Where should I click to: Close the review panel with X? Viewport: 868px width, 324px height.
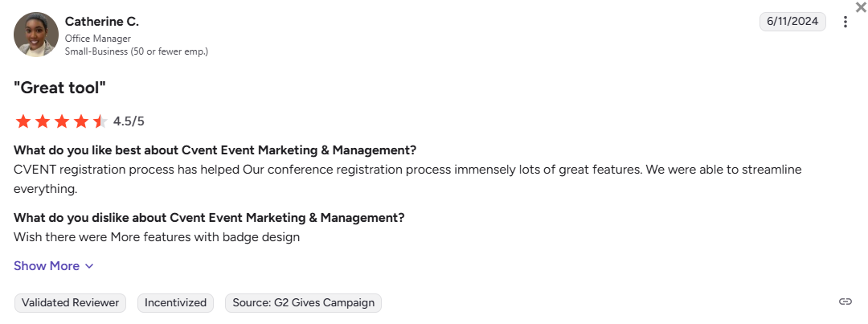click(x=861, y=7)
